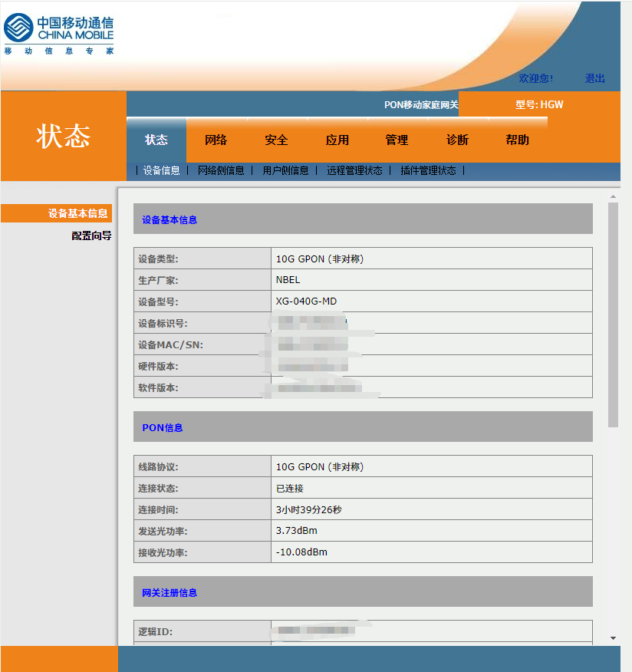Select 设备信息 submenu item
The width and height of the screenshot is (632, 672).
[162, 170]
